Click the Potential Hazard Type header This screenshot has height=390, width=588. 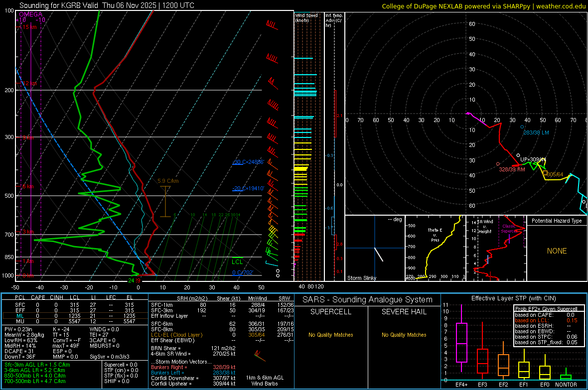(557, 221)
